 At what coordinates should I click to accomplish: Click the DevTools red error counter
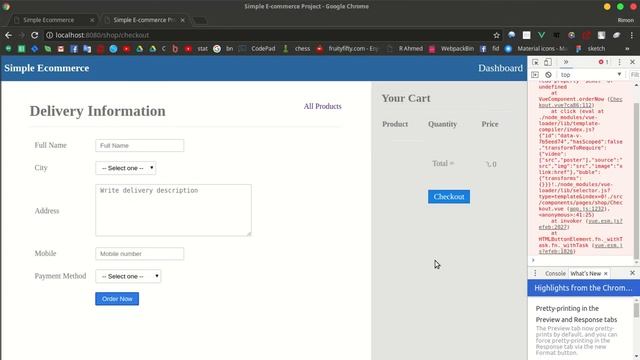pyautogui.click(x=604, y=62)
